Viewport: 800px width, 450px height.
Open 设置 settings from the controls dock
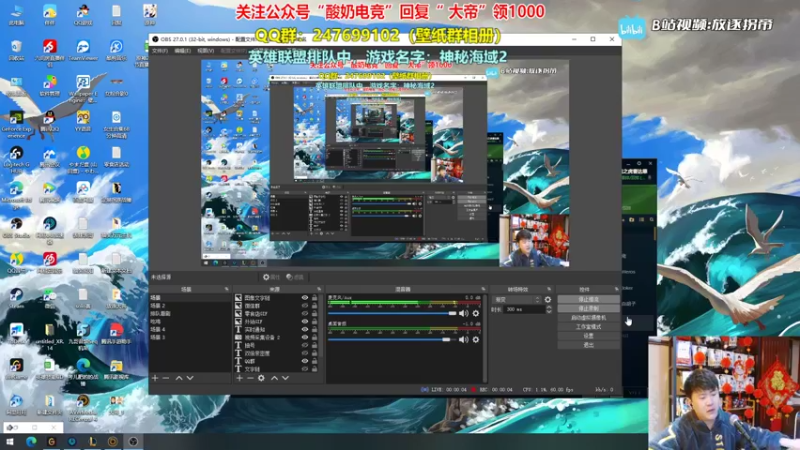click(588, 336)
